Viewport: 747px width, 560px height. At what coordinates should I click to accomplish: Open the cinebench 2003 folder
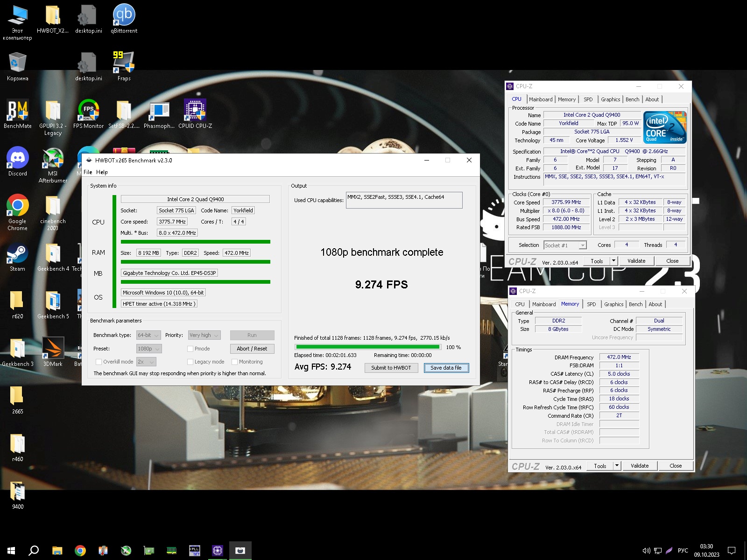pos(53,213)
